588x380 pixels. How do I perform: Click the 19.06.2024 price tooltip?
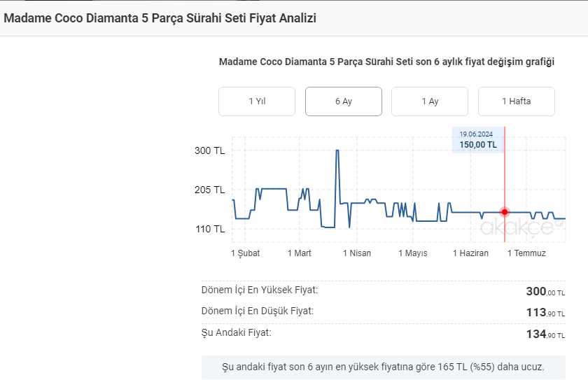tap(477, 140)
